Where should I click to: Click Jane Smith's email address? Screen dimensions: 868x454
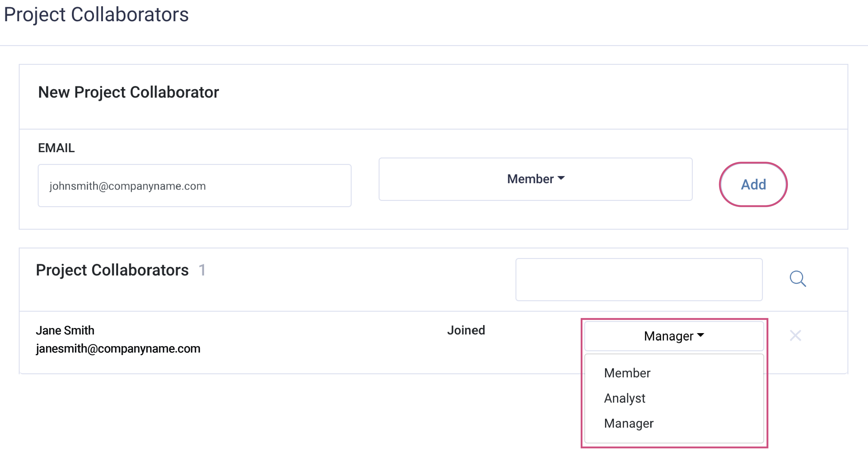[118, 349]
